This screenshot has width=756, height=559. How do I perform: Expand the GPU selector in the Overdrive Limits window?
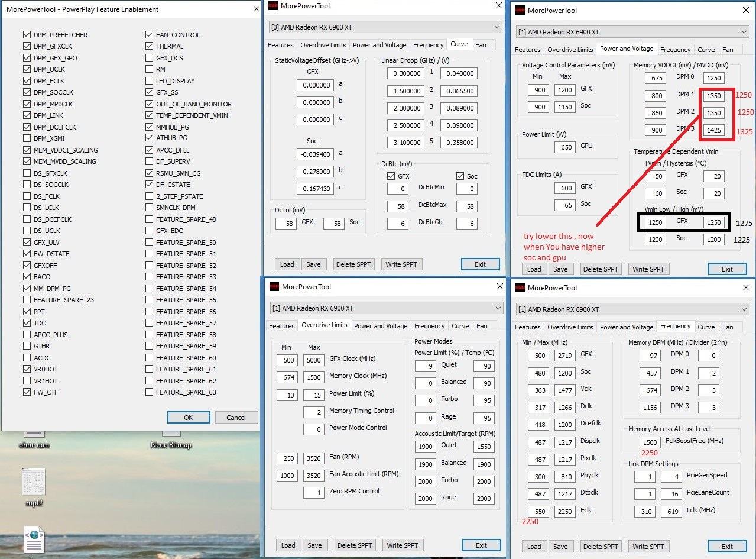(385, 308)
